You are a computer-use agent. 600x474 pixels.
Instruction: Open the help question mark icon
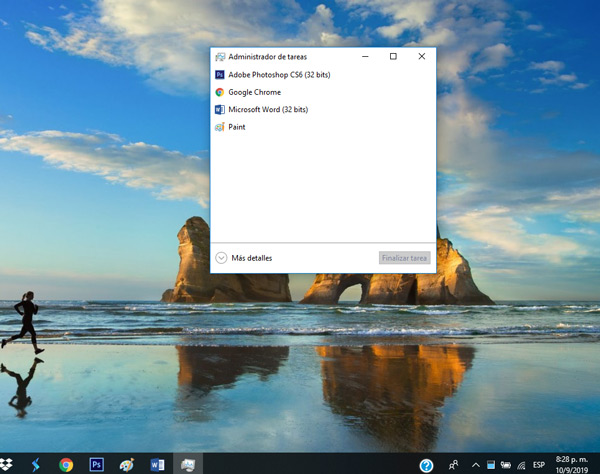426,465
